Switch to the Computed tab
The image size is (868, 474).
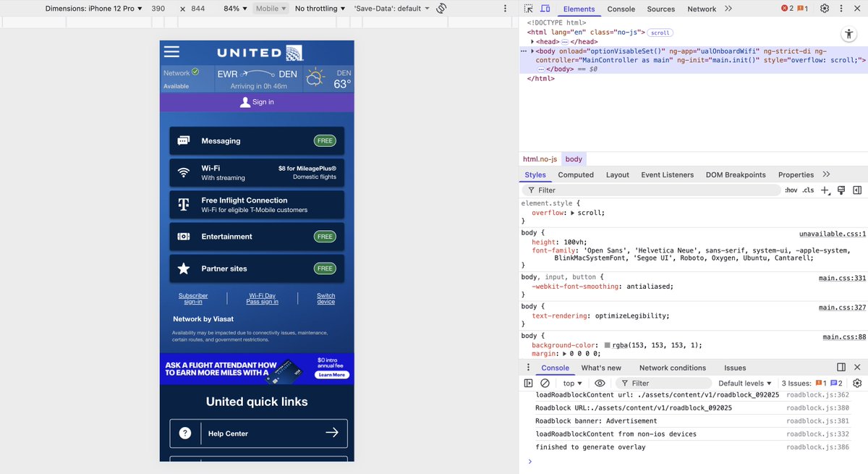(576, 174)
